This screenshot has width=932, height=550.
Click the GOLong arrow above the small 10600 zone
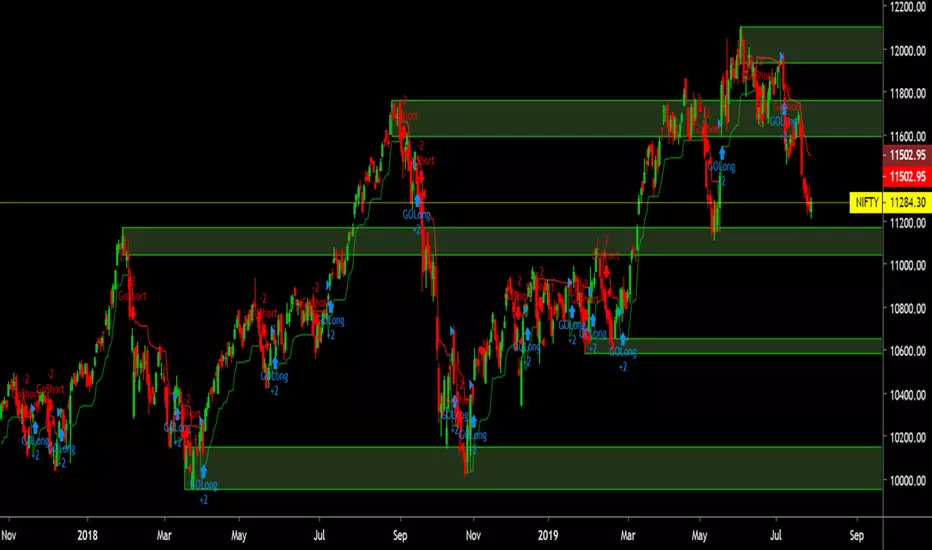[x=623, y=340]
